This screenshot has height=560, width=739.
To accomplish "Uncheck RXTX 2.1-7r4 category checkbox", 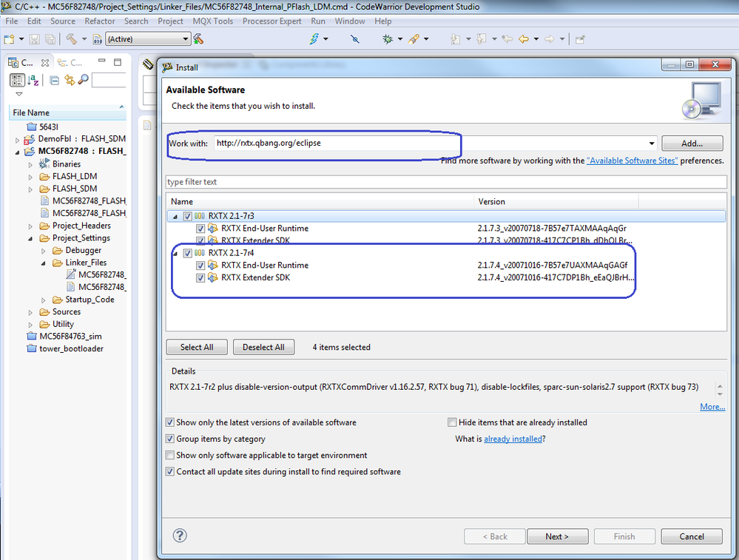I will 188,253.
